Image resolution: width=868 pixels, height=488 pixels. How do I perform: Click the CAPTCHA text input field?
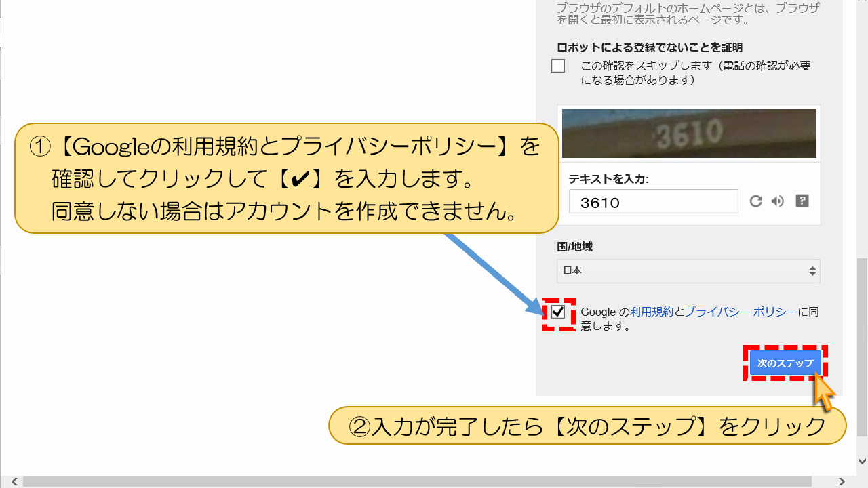pos(654,201)
